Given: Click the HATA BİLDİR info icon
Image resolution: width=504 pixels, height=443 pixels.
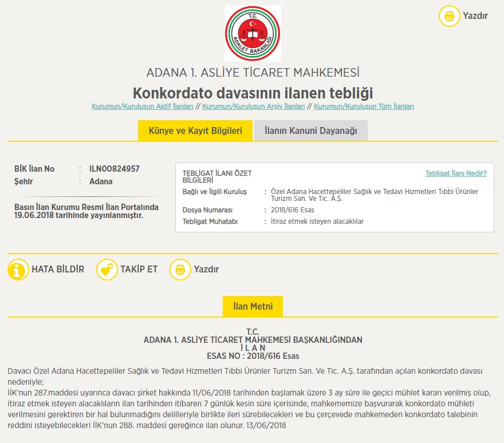Looking at the screenshot, I should click(x=18, y=270).
